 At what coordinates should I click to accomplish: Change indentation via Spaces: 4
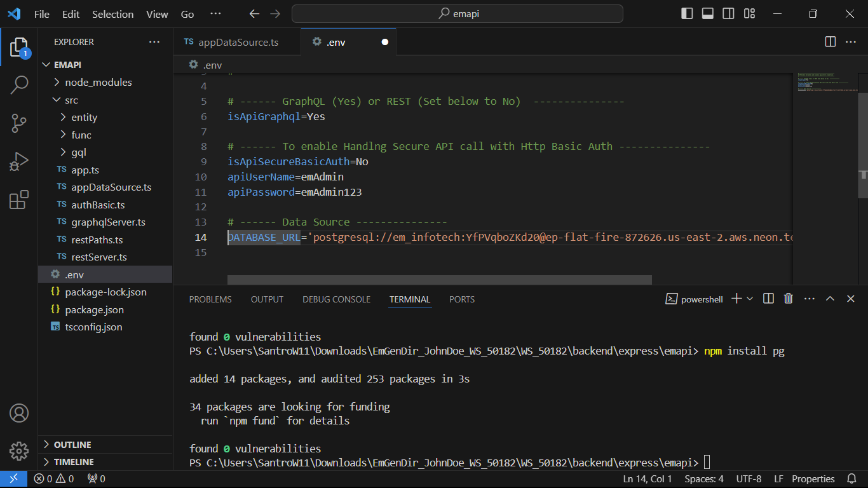(x=704, y=479)
